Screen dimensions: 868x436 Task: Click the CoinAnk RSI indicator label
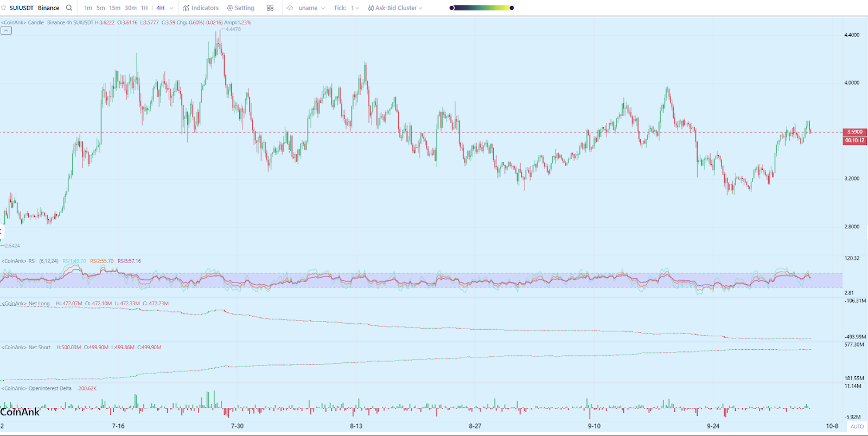pos(19,261)
